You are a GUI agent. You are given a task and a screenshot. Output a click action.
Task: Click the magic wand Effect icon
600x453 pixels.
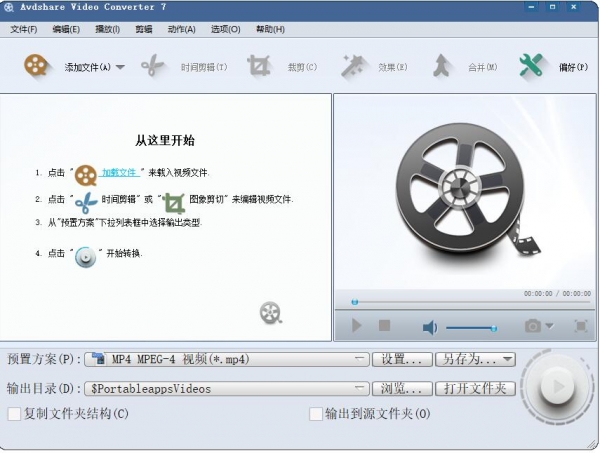coord(353,66)
